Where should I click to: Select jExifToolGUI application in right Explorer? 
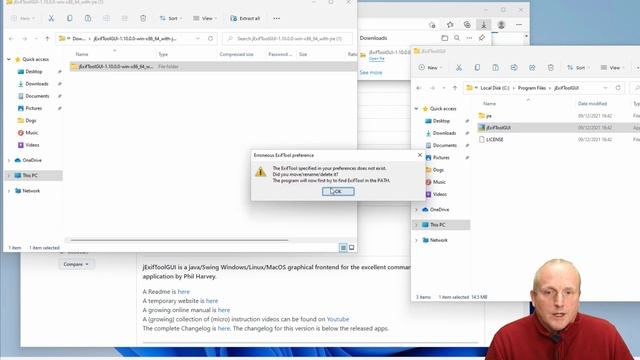click(498, 128)
